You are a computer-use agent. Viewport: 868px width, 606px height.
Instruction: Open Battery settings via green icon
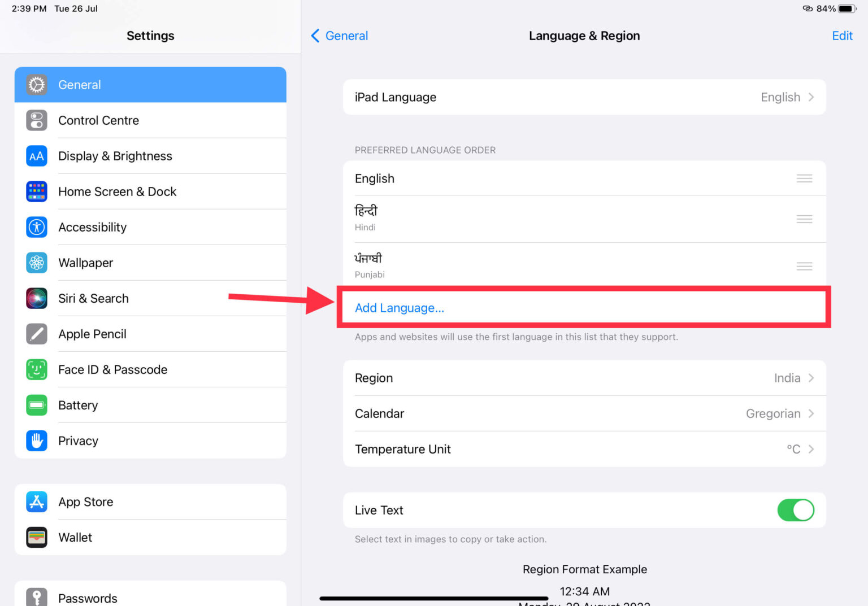[x=36, y=405]
